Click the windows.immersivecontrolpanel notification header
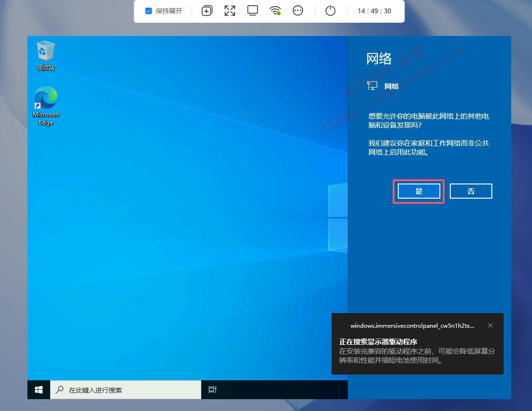The height and width of the screenshot is (411, 532). coord(412,326)
